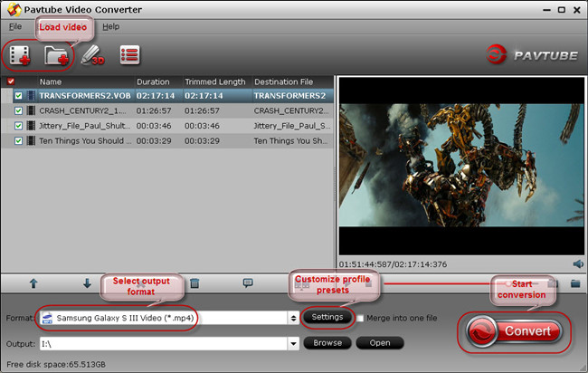Open the red task list icon
Viewport: 588px width, 373px height.
[x=129, y=55]
